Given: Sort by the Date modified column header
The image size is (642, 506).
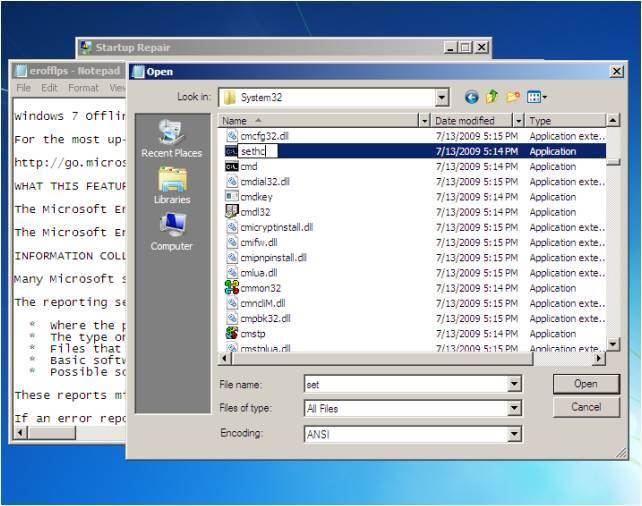Looking at the screenshot, I should (472, 121).
